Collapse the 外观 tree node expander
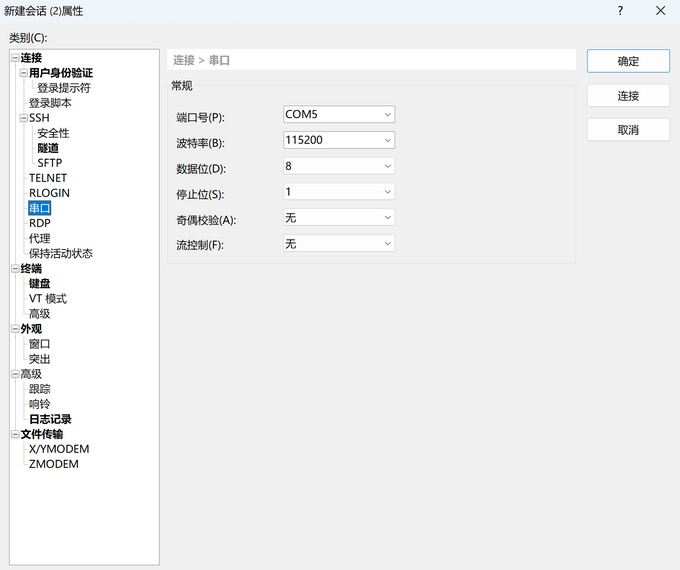 (x=15, y=329)
